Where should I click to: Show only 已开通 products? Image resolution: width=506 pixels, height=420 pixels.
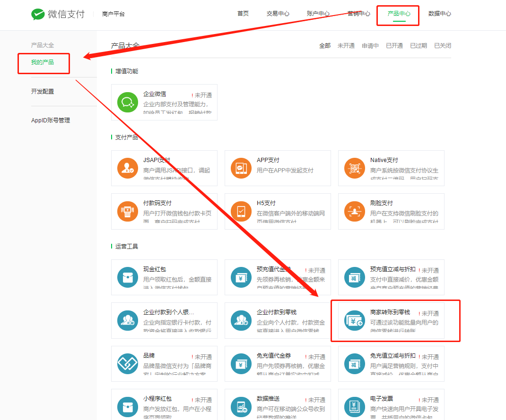point(394,46)
